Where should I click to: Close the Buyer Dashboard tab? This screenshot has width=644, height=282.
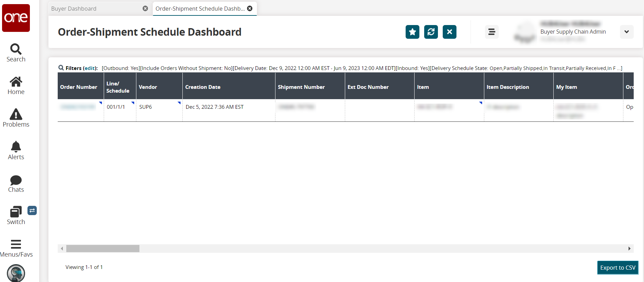click(145, 9)
